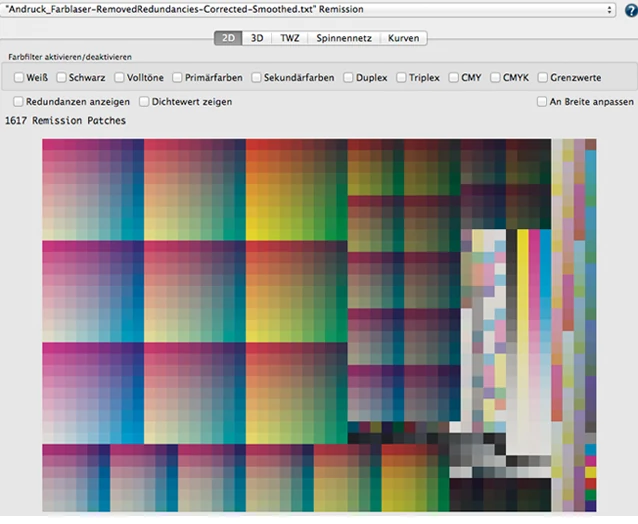Enable the Weiß color filter checkbox

point(19,78)
